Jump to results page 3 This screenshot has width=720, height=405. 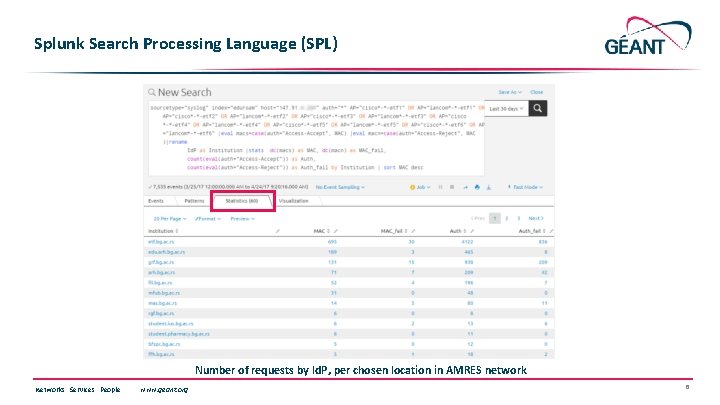519,219
